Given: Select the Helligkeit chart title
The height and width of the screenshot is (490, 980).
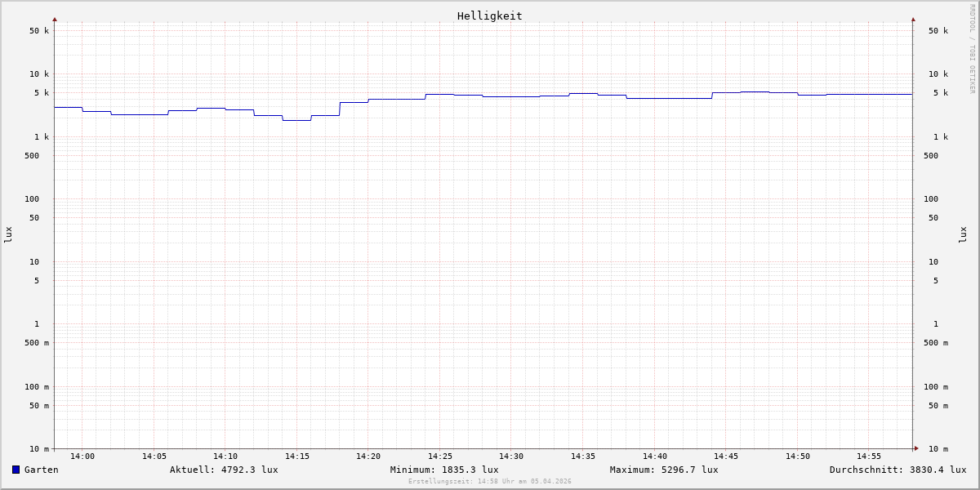Looking at the screenshot, I should (x=489, y=16).
